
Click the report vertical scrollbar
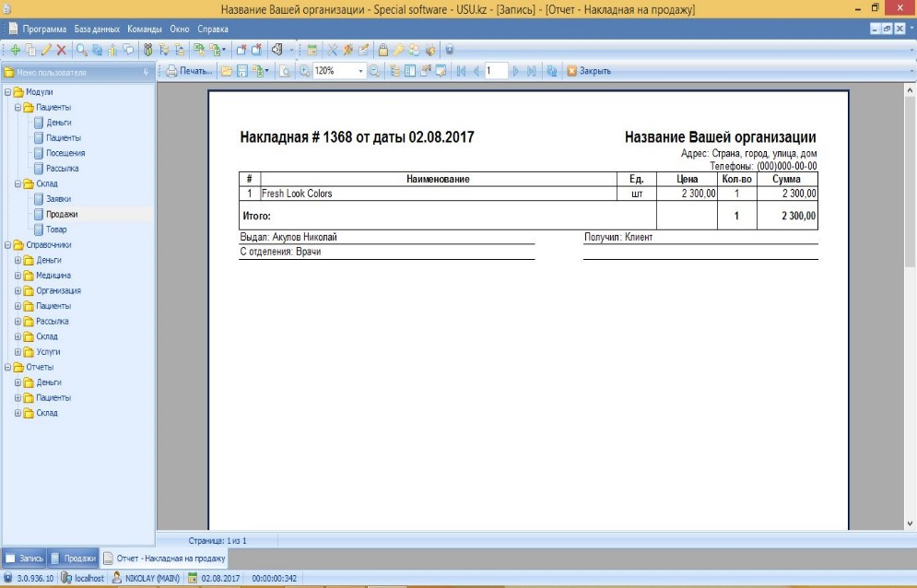coord(910,307)
